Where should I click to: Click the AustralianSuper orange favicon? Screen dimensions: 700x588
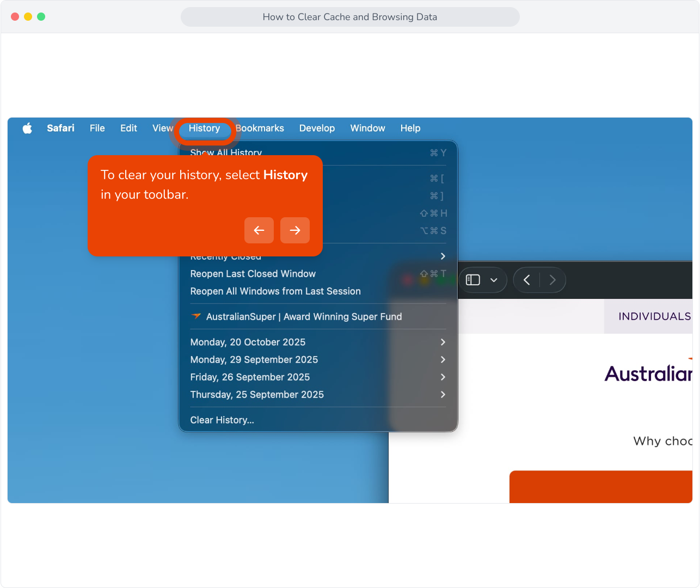196,316
